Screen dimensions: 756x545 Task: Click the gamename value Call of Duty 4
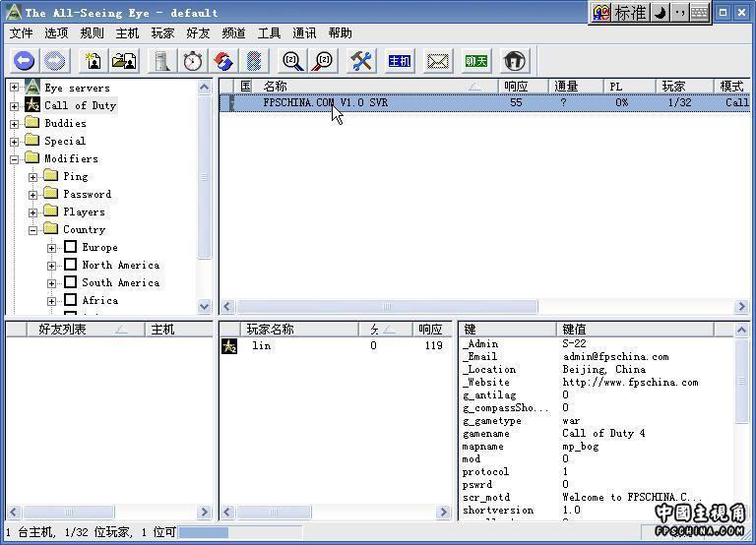point(603,433)
